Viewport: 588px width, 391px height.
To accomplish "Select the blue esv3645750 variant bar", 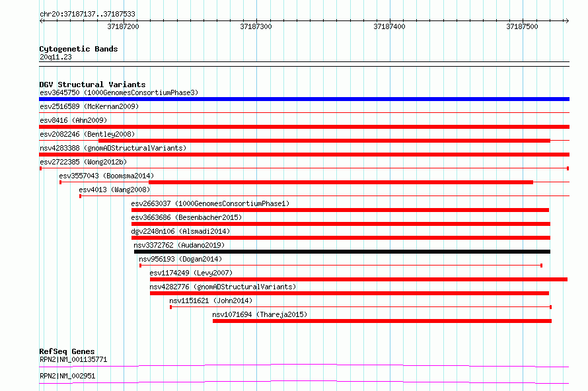I will (304, 99).
